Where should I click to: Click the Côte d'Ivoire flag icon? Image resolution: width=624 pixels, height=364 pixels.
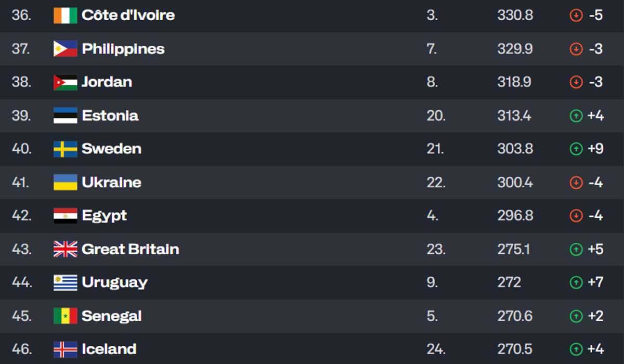[65, 16]
